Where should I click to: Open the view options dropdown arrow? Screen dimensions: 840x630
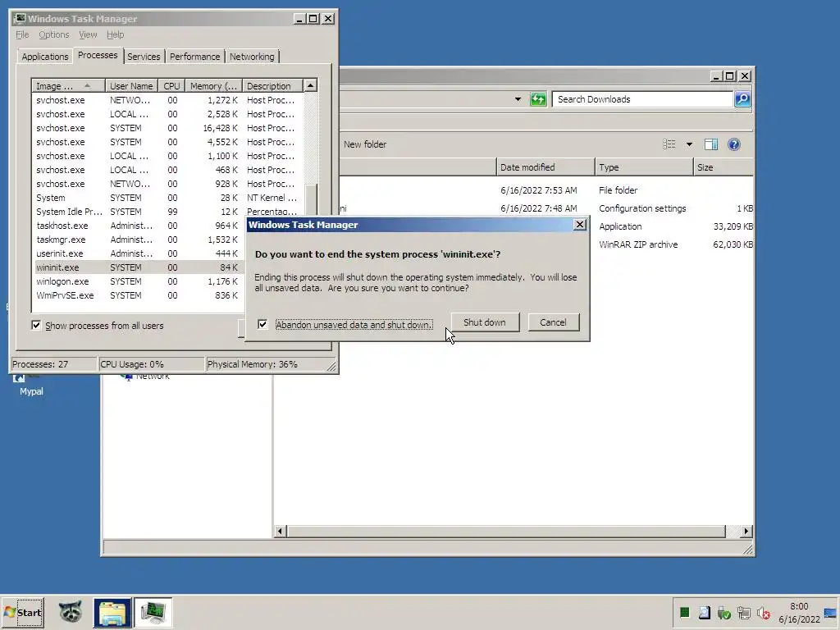(689, 144)
